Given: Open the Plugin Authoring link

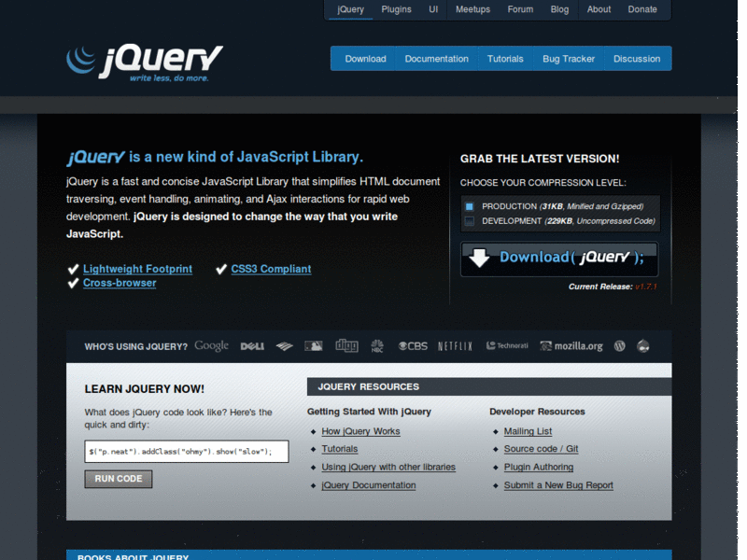Looking at the screenshot, I should pos(539,467).
